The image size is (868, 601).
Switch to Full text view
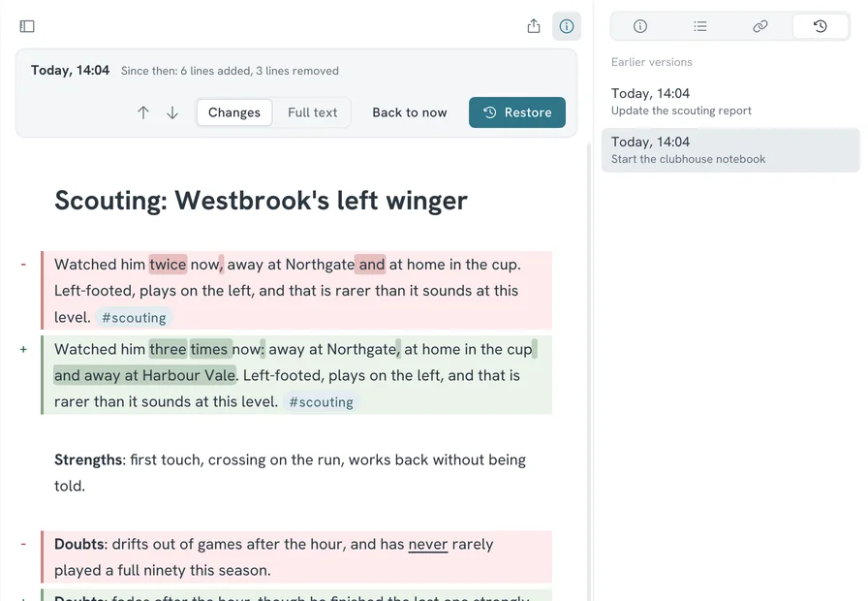(312, 112)
